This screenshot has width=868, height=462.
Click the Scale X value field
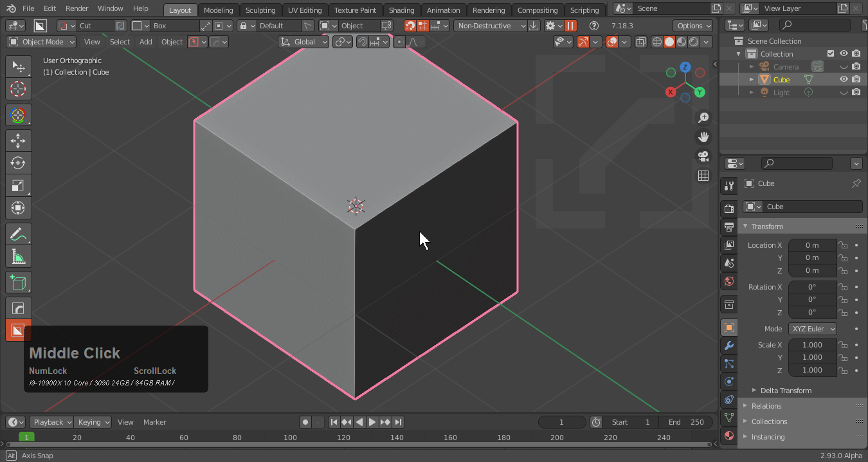click(812, 345)
